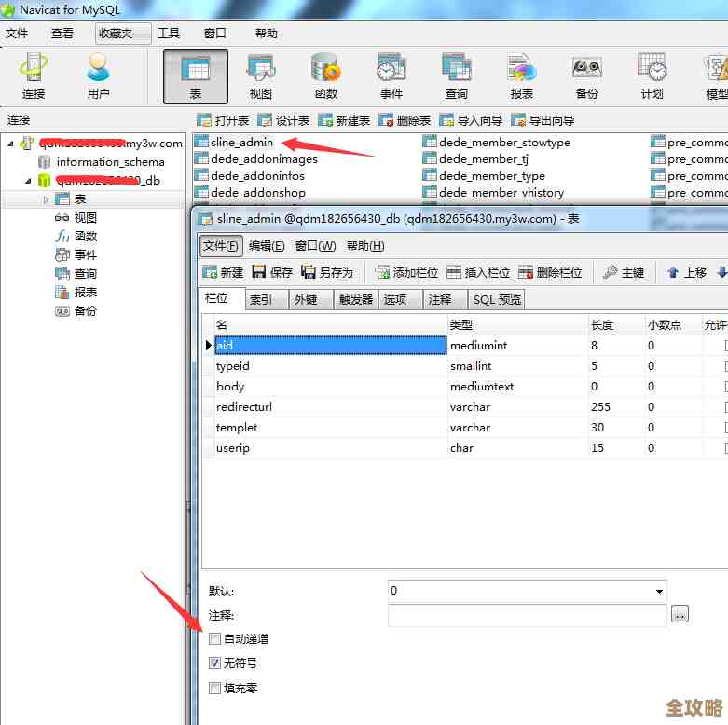Set primary key with 主键 button
728x725 pixels.
[x=624, y=272]
